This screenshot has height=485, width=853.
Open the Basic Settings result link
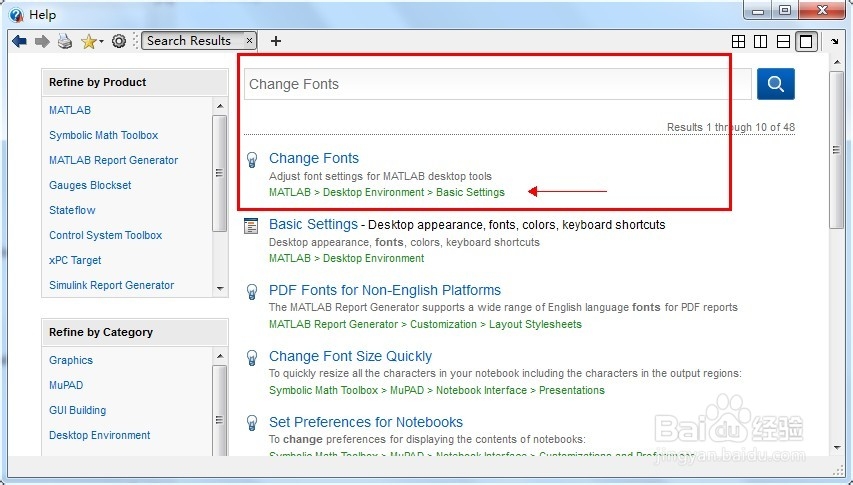coord(313,224)
